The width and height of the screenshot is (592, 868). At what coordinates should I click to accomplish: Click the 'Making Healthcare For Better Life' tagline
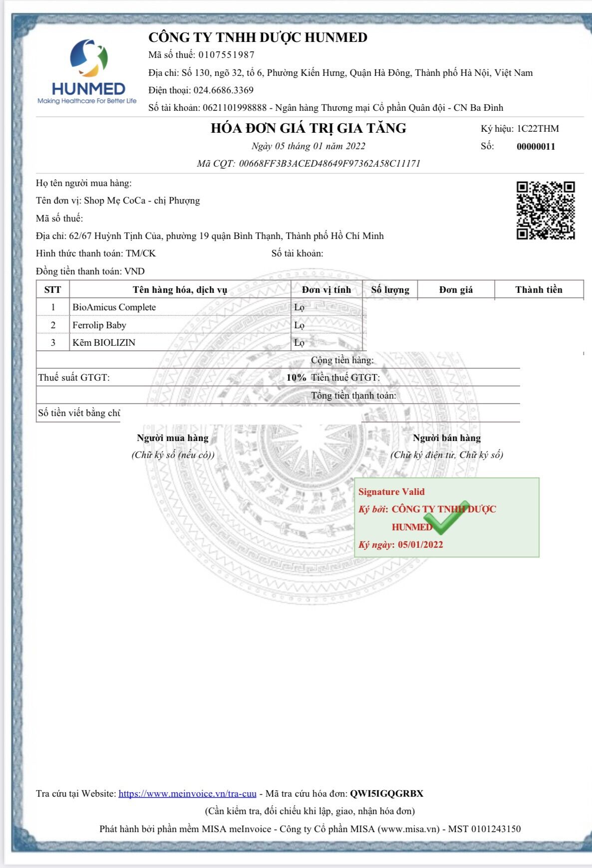[87, 101]
